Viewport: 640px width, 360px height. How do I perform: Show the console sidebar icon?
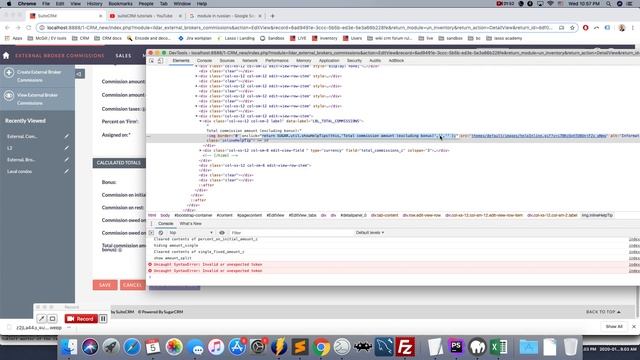click(x=151, y=233)
